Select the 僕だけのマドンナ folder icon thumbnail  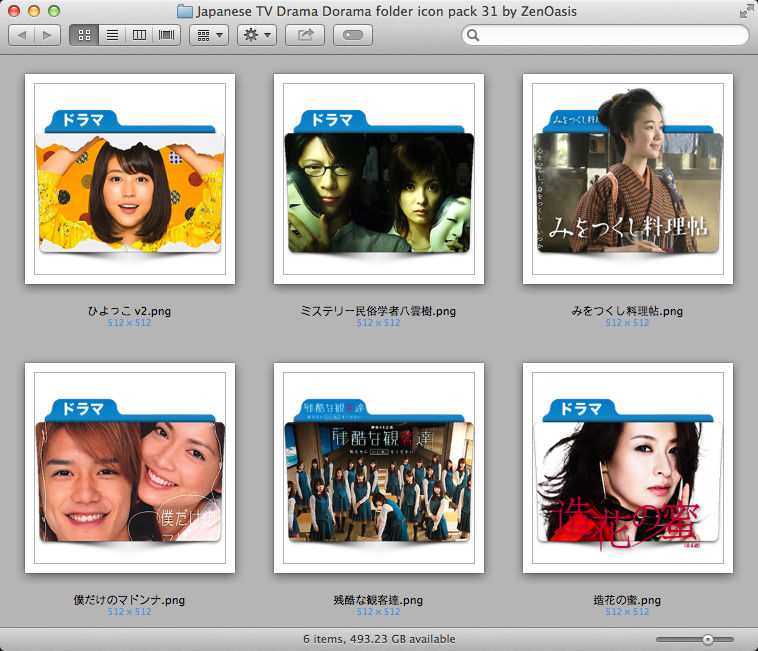coord(130,468)
